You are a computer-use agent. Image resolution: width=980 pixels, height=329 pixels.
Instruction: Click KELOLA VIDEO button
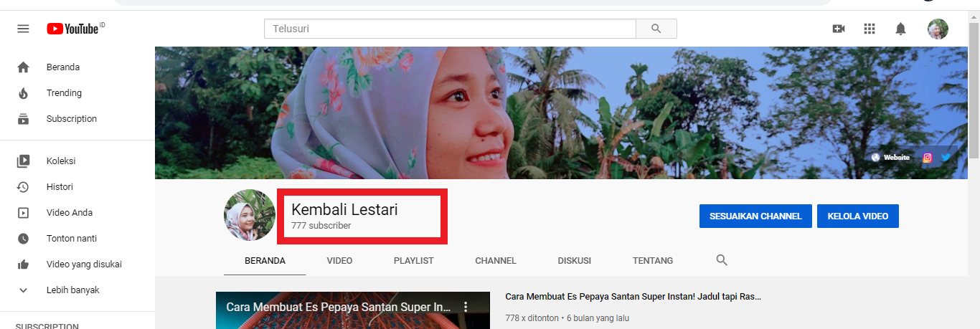tap(858, 216)
